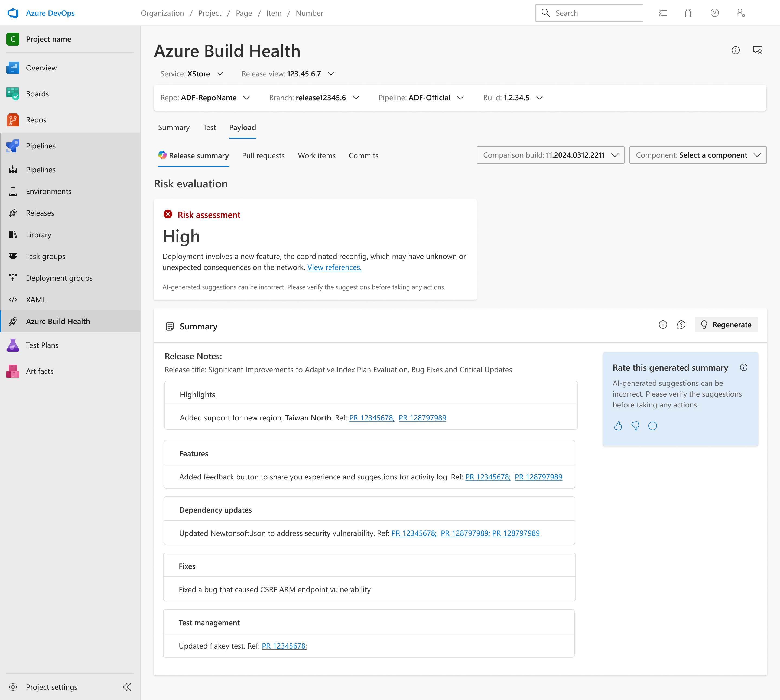Click the help question mark icon in header

[x=715, y=13]
